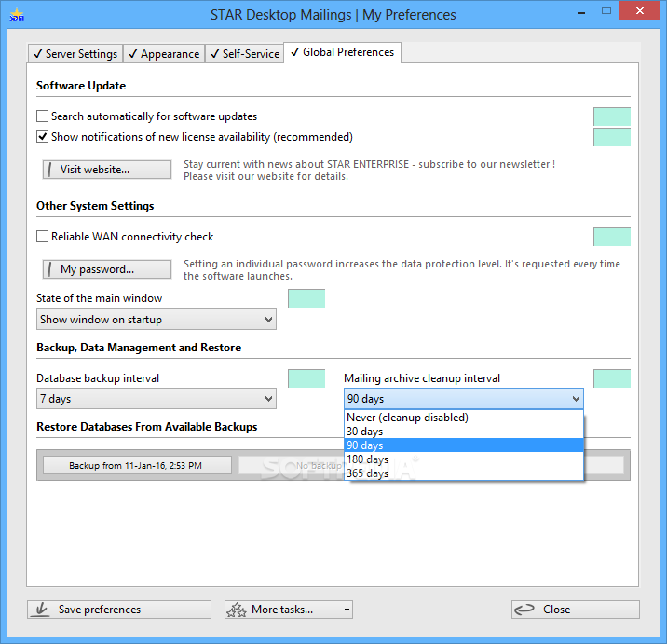Viewport: 667px width, 644px height.
Task: Pick 180 days from cleanup list
Action: (464, 459)
